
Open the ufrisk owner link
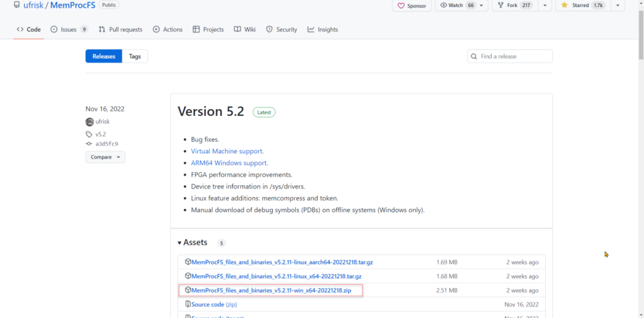click(x=33, y=5)
